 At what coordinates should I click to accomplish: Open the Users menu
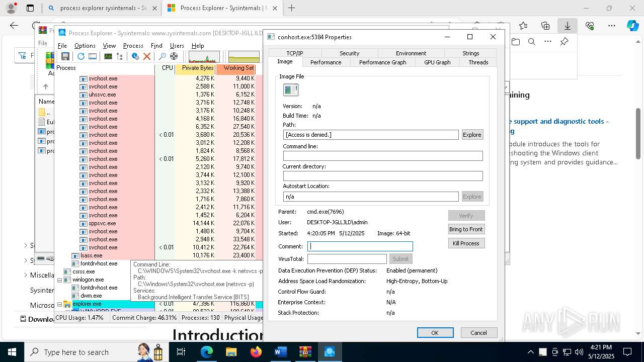[177, 45]
